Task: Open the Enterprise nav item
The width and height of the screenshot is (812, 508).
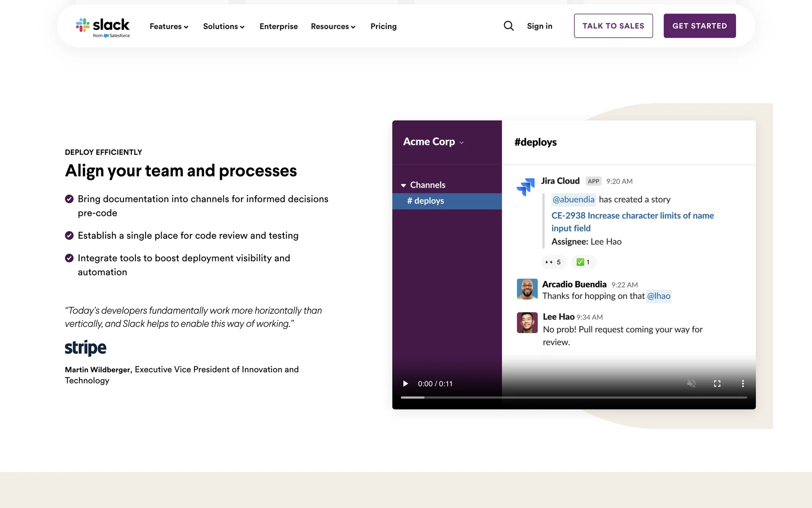Action: pyautogui.click(x=278, y=27)
